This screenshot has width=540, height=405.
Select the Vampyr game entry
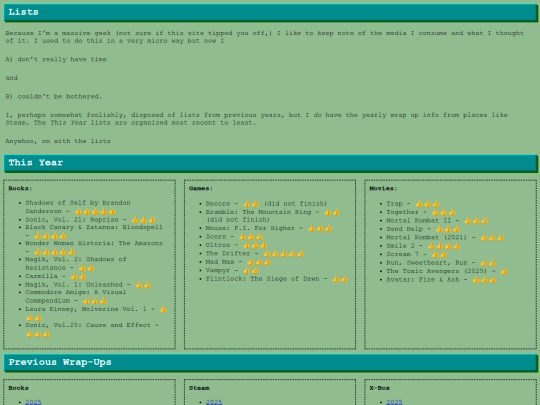232,270
